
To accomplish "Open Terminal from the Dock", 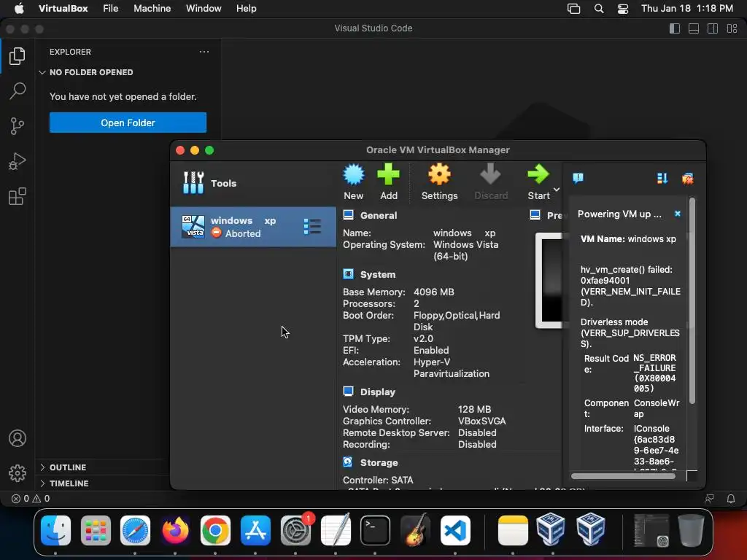I will coord(375,530).
